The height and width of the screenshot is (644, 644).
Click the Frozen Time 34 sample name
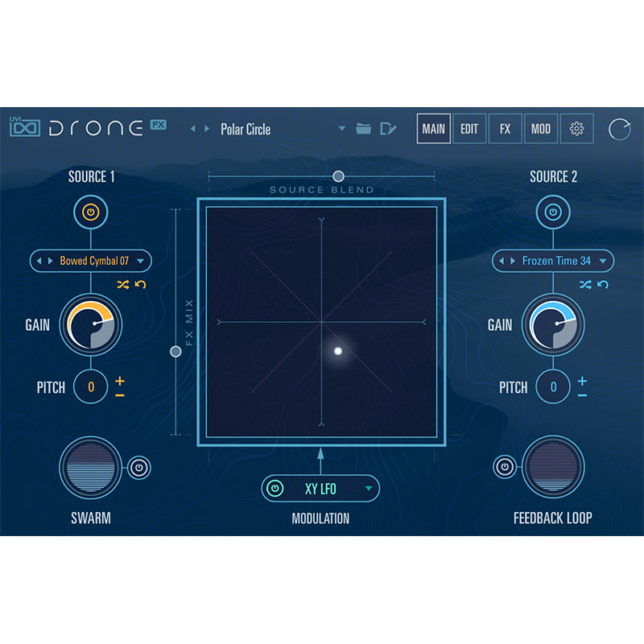pos(556,261)
